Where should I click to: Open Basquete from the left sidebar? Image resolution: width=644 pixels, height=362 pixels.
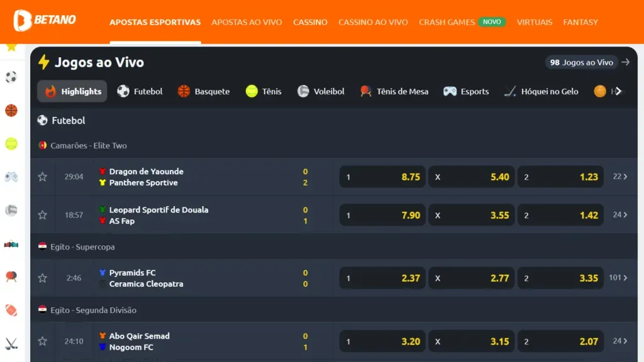pyautogui.click(x=10, y=111)
